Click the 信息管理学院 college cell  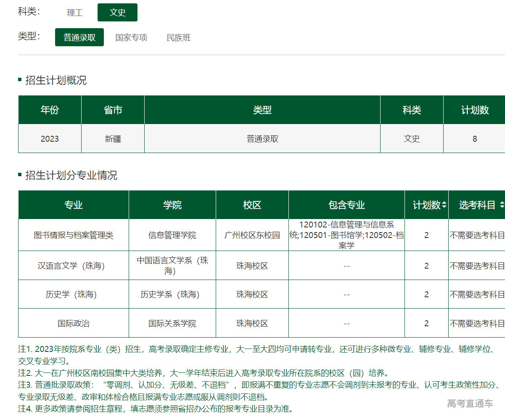[x=172, y=235]
